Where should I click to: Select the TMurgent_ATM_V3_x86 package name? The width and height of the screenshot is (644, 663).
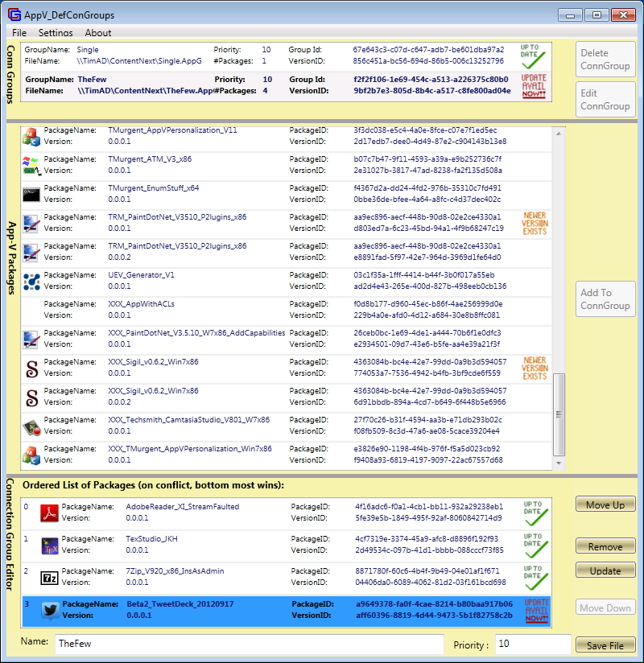pos(150,159)
